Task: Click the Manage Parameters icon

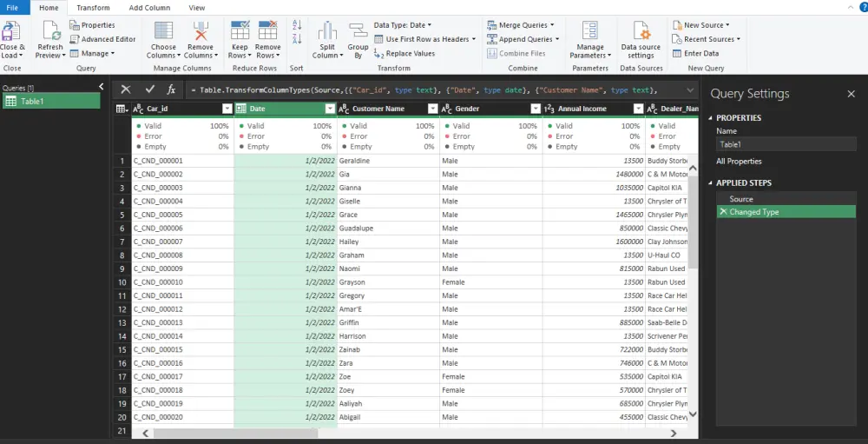Action: coord(590,31)
